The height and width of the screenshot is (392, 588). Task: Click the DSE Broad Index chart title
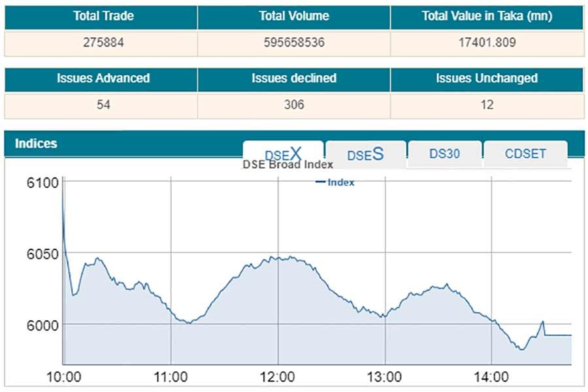(x=287, y=165)
